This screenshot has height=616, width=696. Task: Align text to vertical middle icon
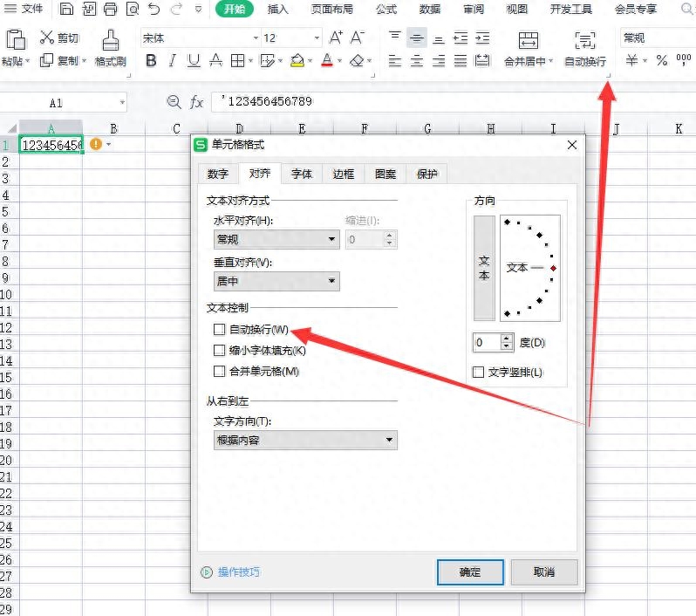(x=416, y=38)
